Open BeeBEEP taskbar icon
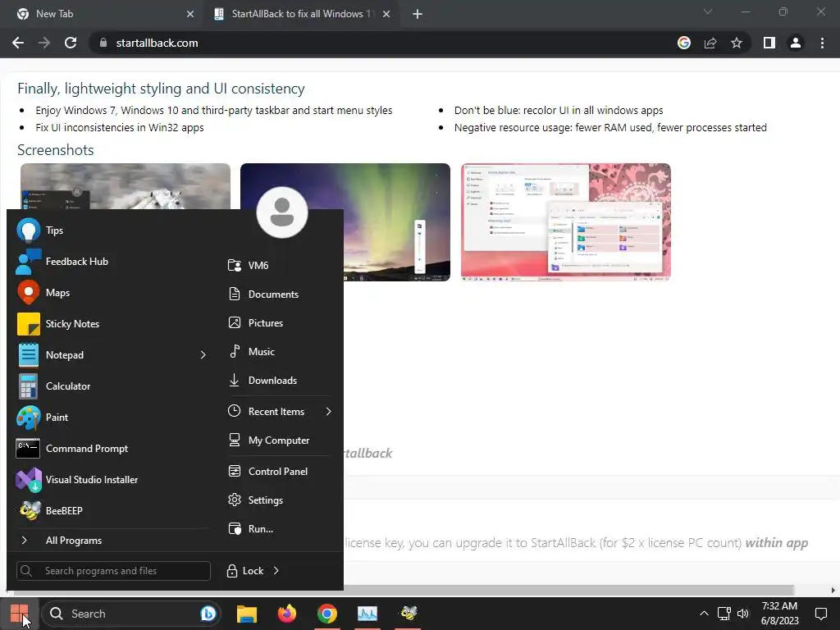 (x=409, y=614)
